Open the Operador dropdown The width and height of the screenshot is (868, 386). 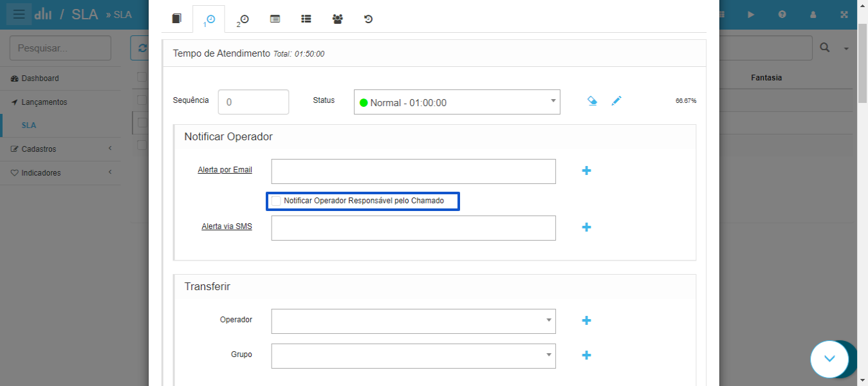point(413,321)
